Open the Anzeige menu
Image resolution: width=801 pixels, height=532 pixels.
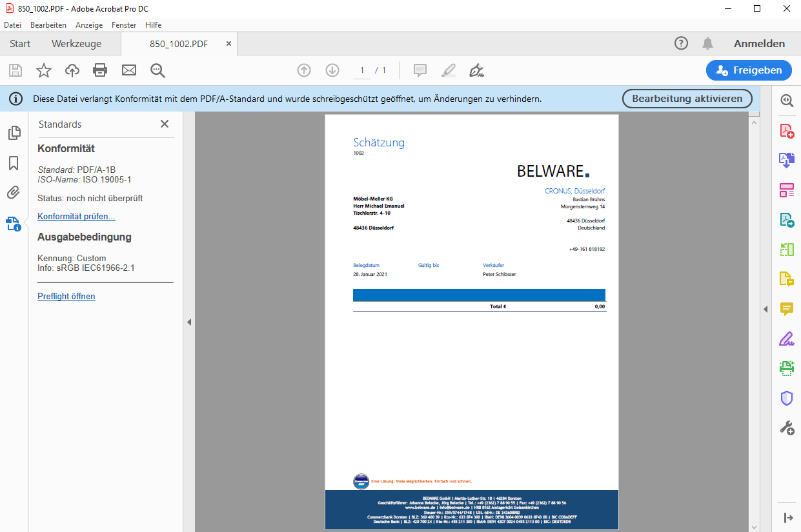[89, 25]
